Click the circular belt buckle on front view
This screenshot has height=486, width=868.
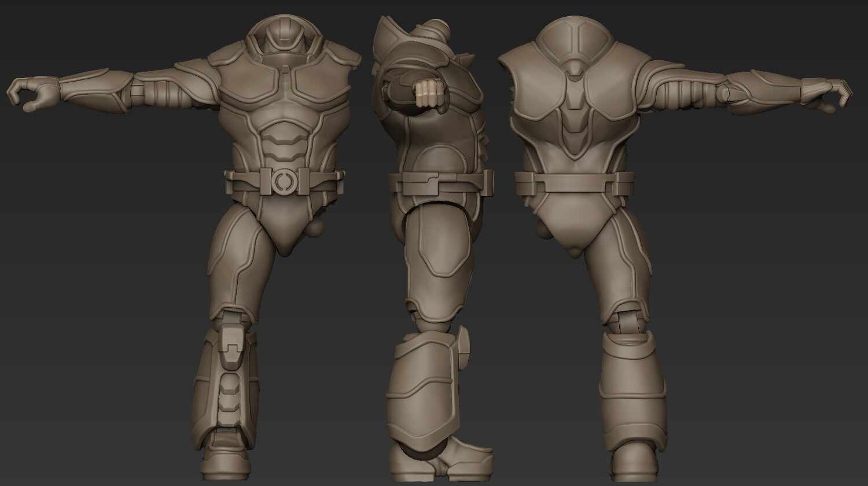pyautogui.click(x=284, y=181)
